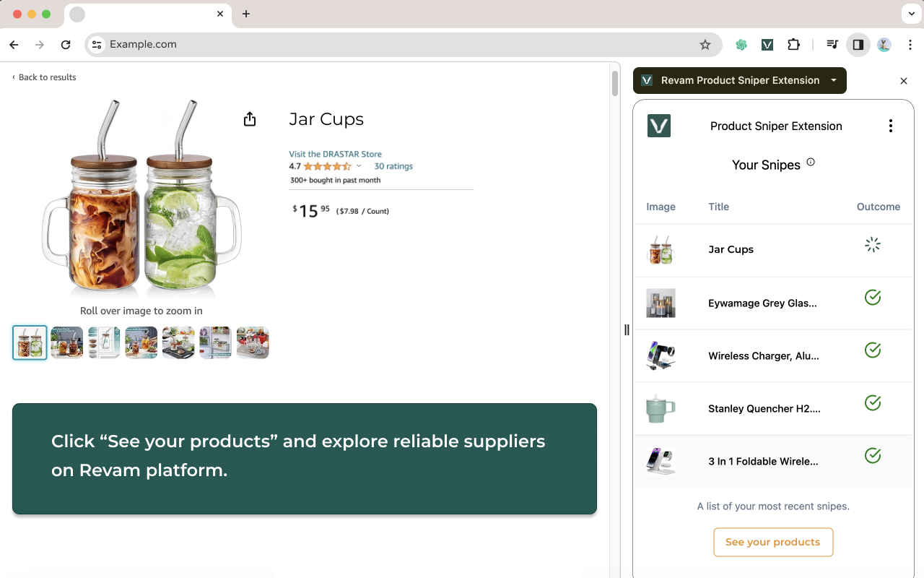
Task: Open the ratings breakdown chevron next to 4.7
Action: coord(358,165)
